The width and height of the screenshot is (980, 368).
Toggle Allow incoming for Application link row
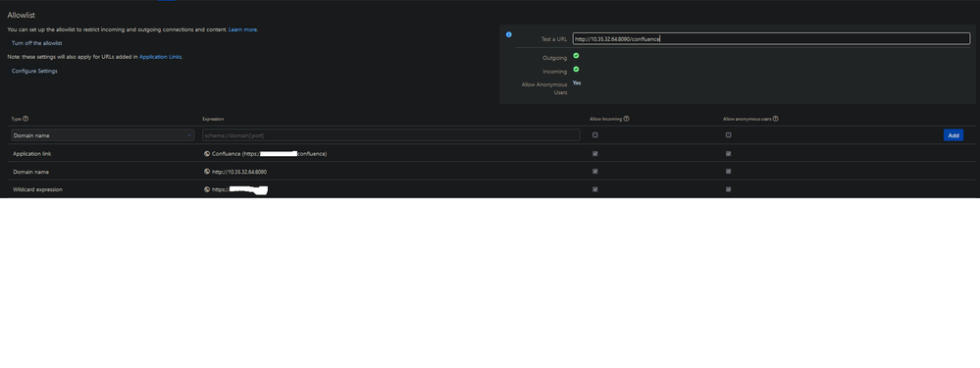[x=595, y=154]
